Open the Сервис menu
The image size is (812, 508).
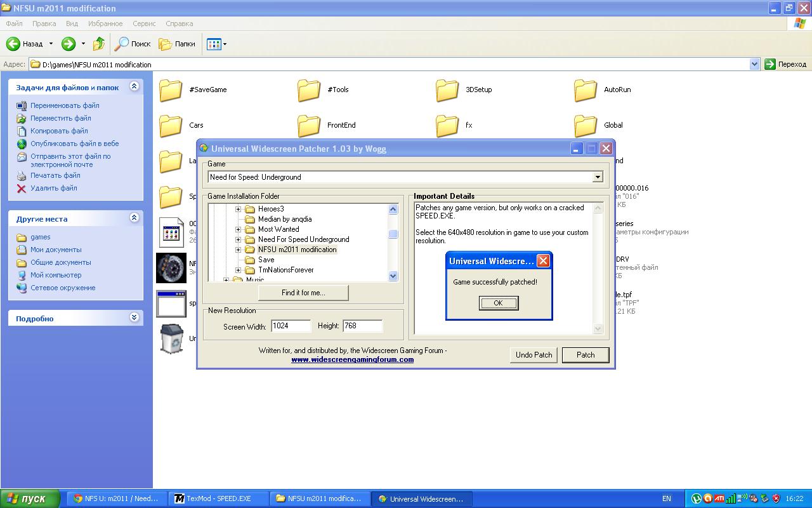click(x=144, y=23)
